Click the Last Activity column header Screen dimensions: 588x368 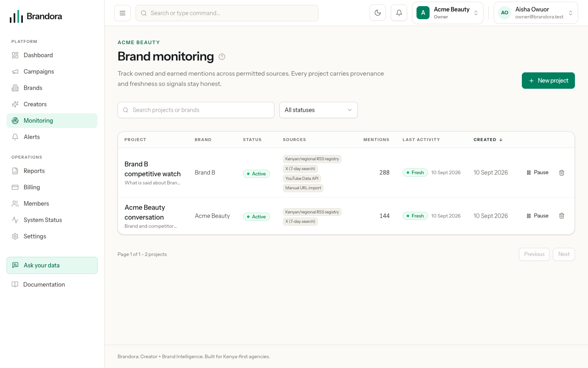tap(421, 140)
